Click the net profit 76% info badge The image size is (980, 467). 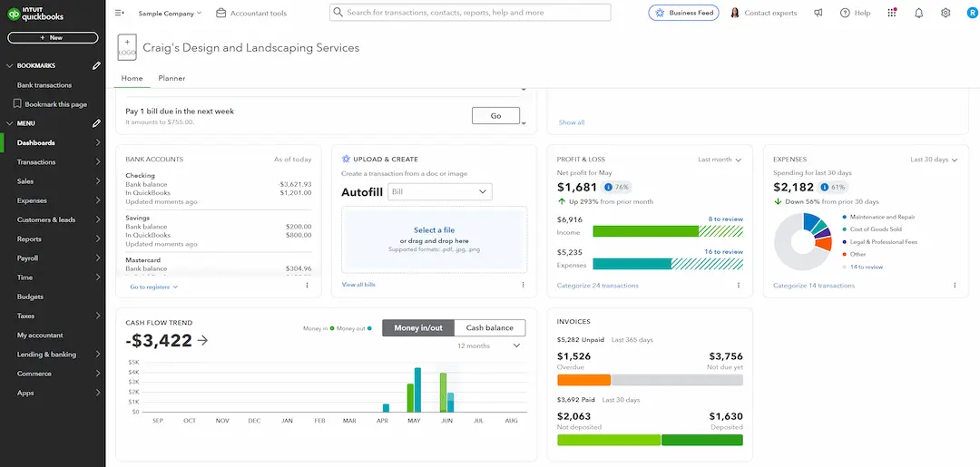(x=616, y=187)
